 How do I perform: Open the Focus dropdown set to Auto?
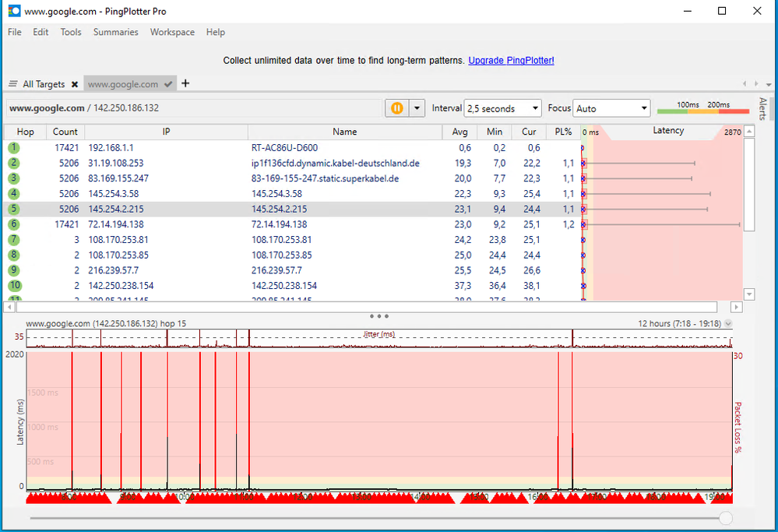[x=611, y=108]
